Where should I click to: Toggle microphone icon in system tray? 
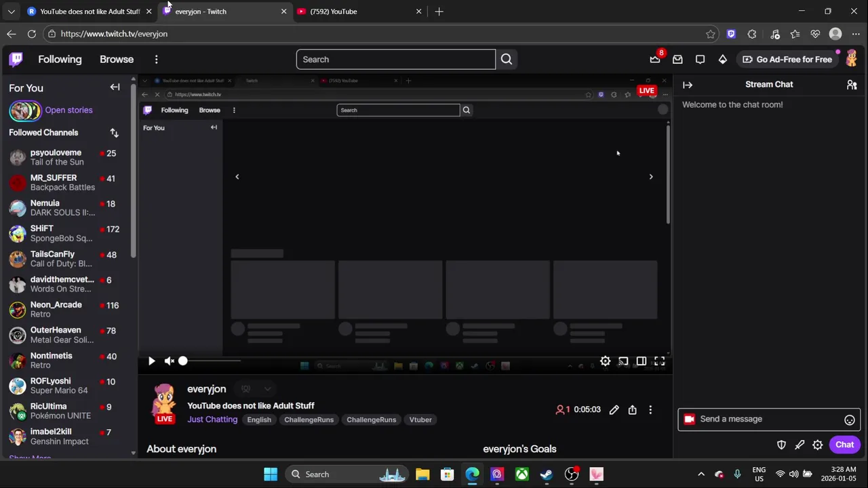(x=737, y=474)
